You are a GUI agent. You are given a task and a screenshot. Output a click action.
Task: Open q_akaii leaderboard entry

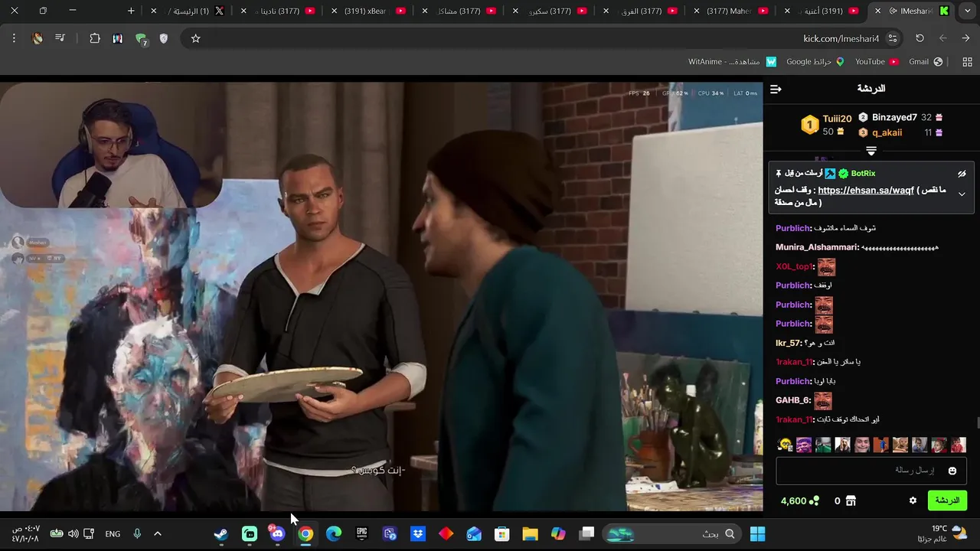pos(887,132)
